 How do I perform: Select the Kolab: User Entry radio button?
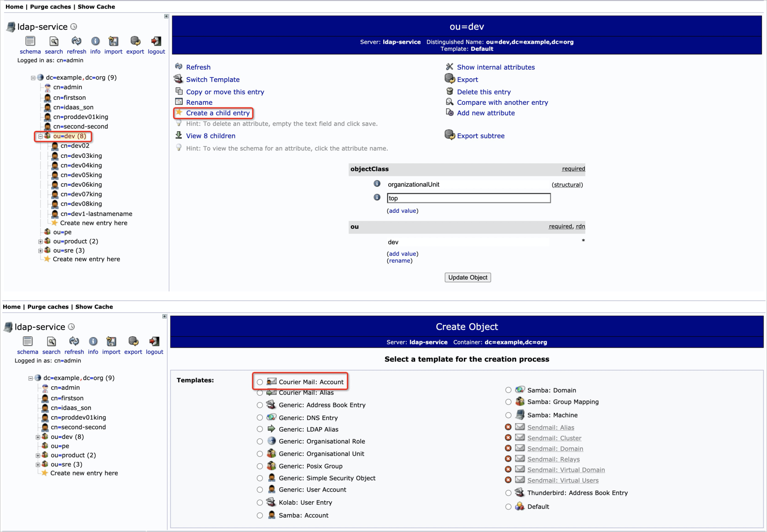tap(260, 503)
